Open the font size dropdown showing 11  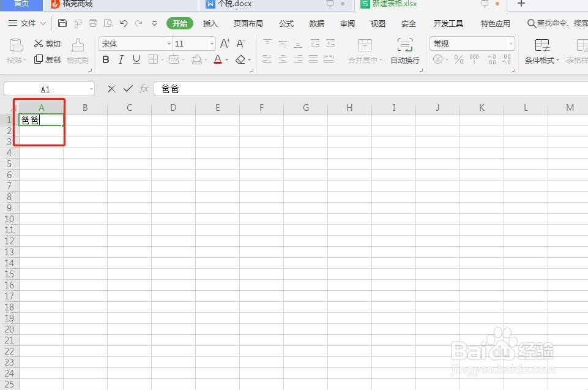212,44
